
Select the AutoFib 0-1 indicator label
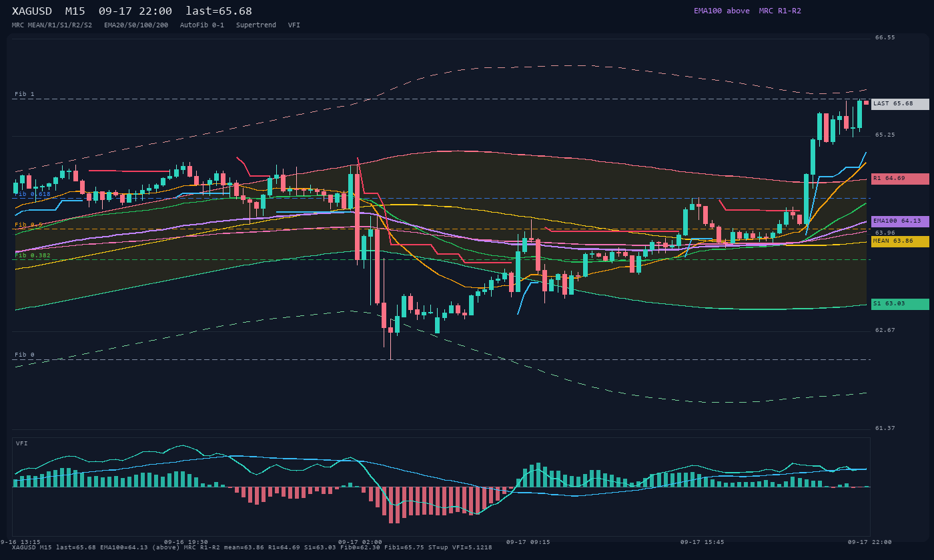point(202,25)
